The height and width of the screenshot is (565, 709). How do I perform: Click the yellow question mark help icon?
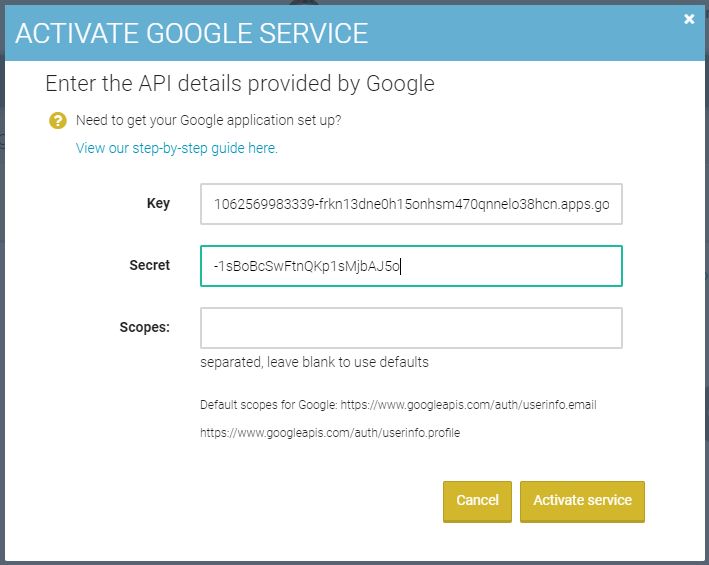pyautogui.click(x=58, y=121)
